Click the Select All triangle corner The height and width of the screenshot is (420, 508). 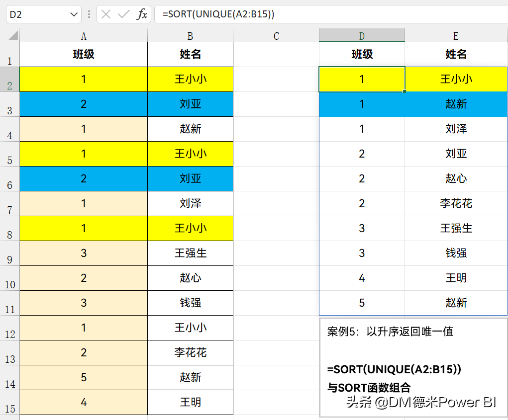point(13,35)
